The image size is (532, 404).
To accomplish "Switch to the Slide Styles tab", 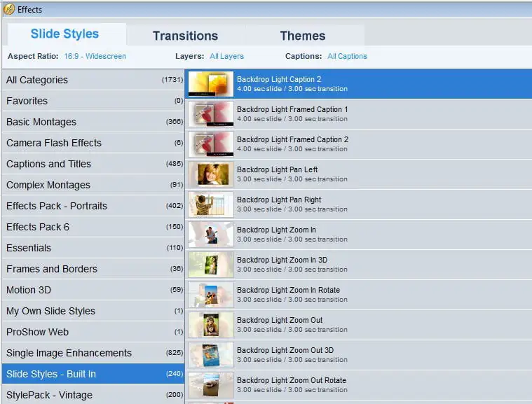I will point(64,34).
